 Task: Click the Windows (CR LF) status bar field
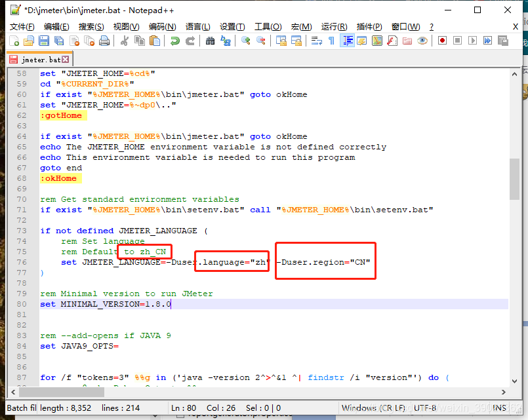coord(373,408)
